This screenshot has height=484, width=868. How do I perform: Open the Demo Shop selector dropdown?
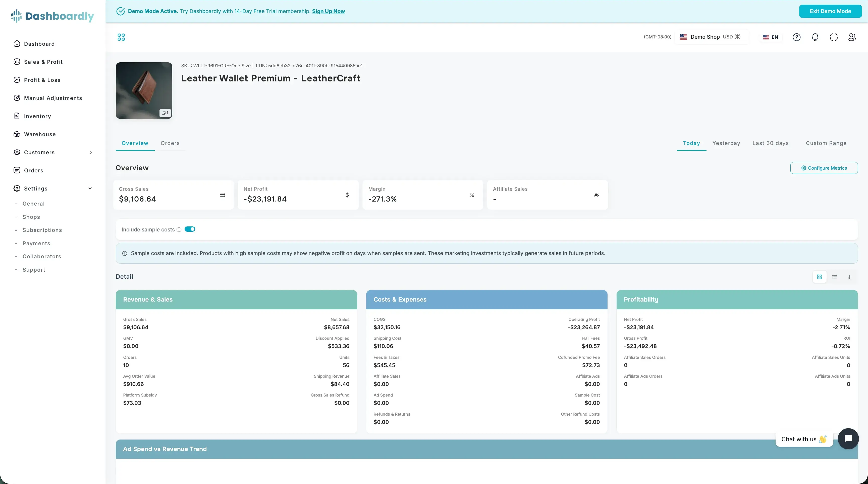click(x=711, y=37)
